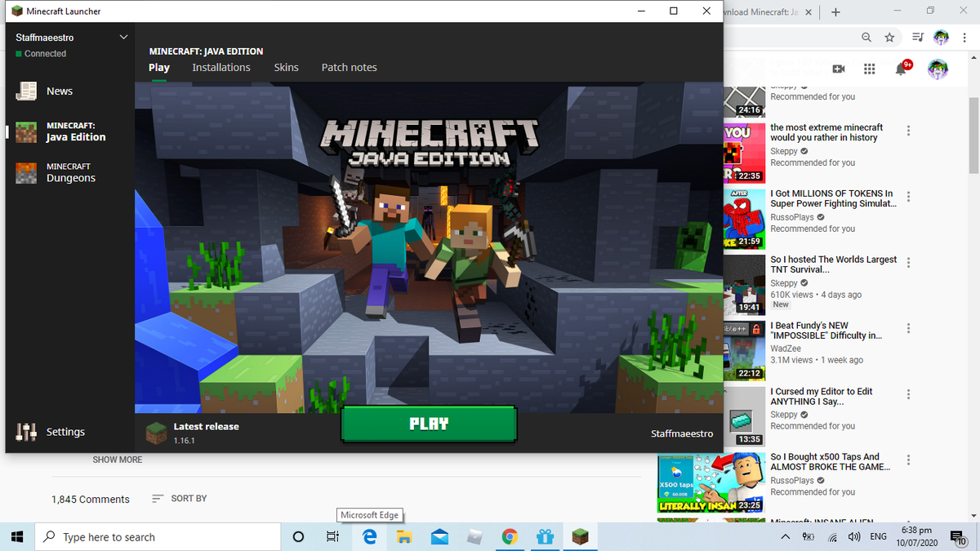Click WadZee channel name
Image resolution: width=980 pixels, height=551 pixels.
pyautogui.click(x=786, y=349)
